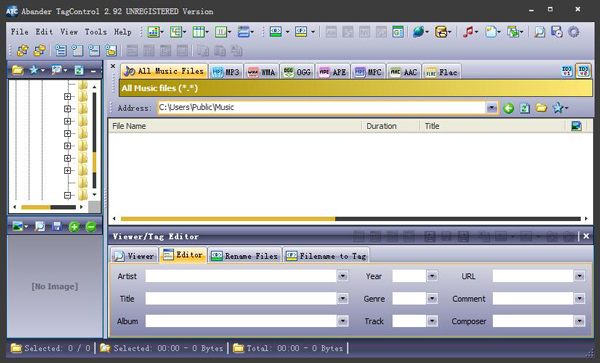Toggle the ID3 v2 tag button
The width and height of the screenshot is (600, 363).
[584, 71]
